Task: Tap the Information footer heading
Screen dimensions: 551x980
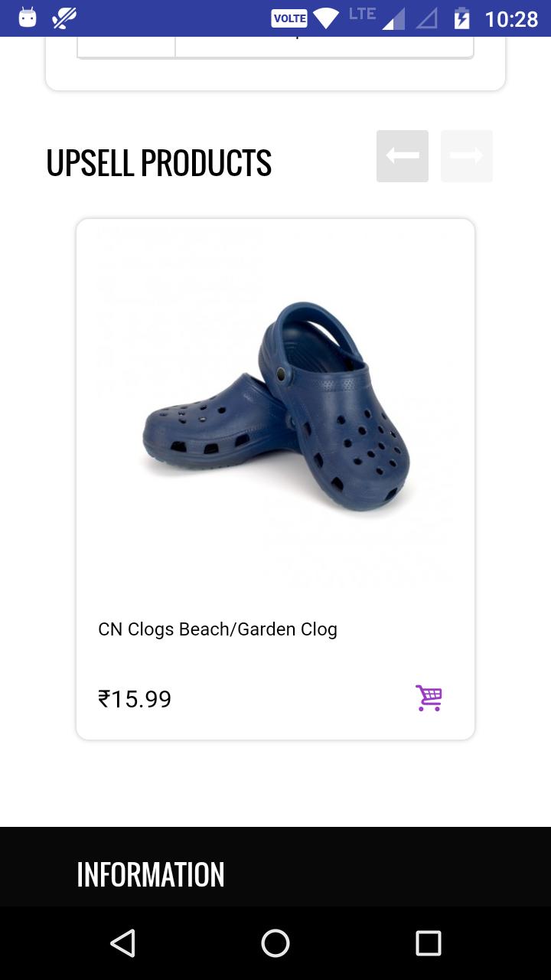Action: pos(151,874)
